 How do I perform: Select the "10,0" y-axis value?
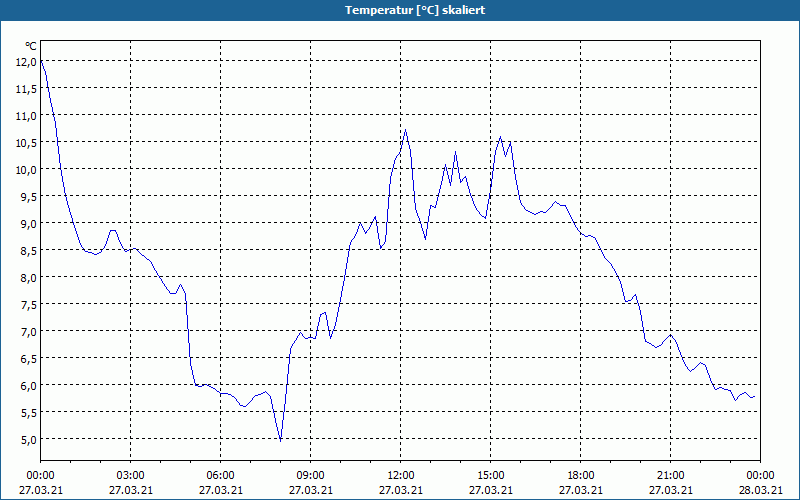point(27,170)
